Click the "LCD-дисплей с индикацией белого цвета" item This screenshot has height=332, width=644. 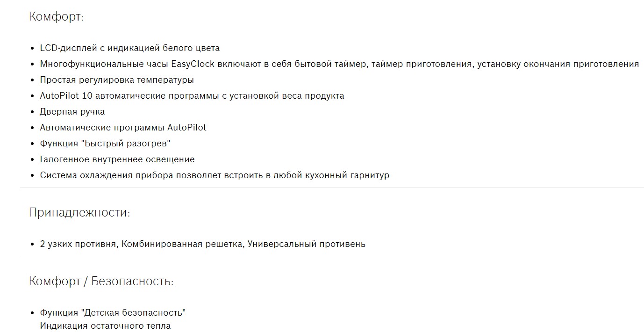129,48
